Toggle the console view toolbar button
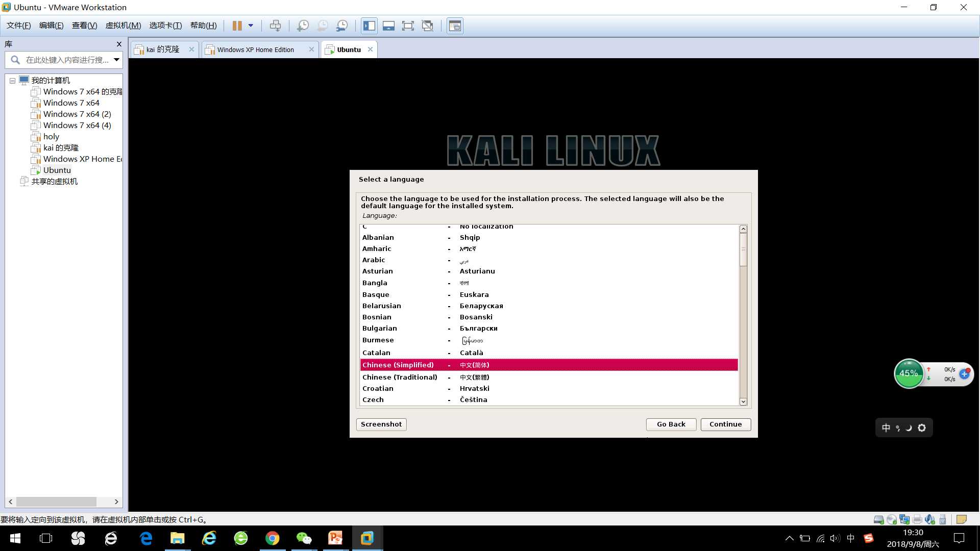This screenshot has height=551, width=980. pyautogui.click(x=455, y=26)
